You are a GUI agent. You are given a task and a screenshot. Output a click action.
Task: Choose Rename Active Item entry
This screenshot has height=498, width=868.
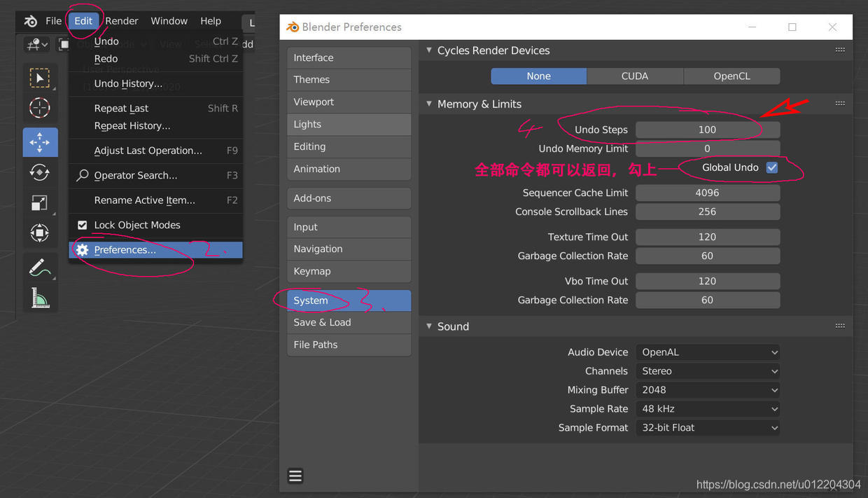tap(156, 200)
